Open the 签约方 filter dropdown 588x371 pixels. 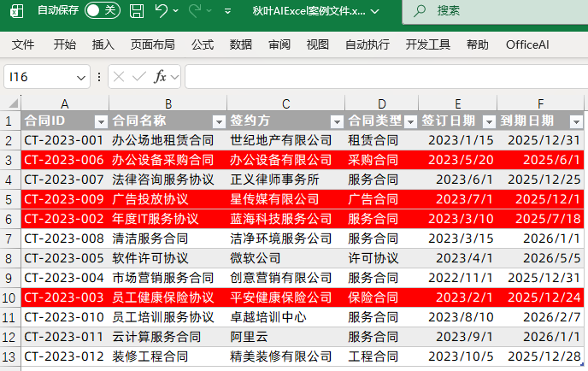click(337, 121)
